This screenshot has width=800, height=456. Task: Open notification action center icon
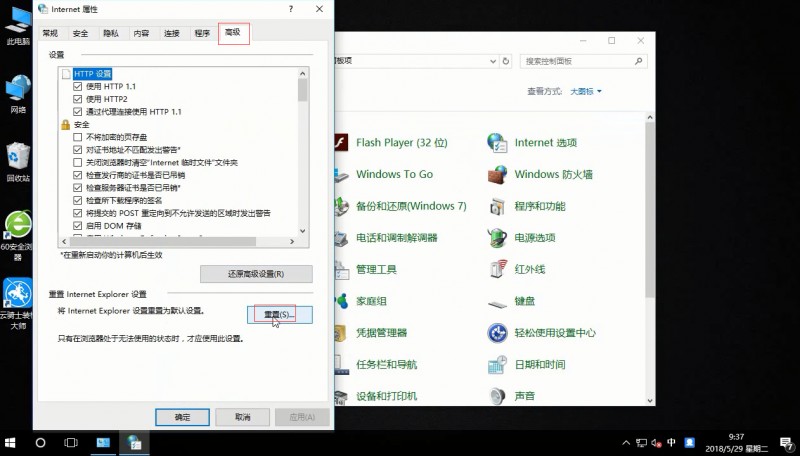click(786, 443)
